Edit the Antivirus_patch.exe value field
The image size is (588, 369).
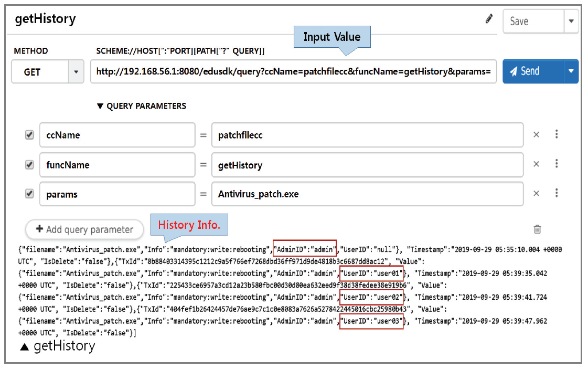pyautogui.click(x=367, y=194)
